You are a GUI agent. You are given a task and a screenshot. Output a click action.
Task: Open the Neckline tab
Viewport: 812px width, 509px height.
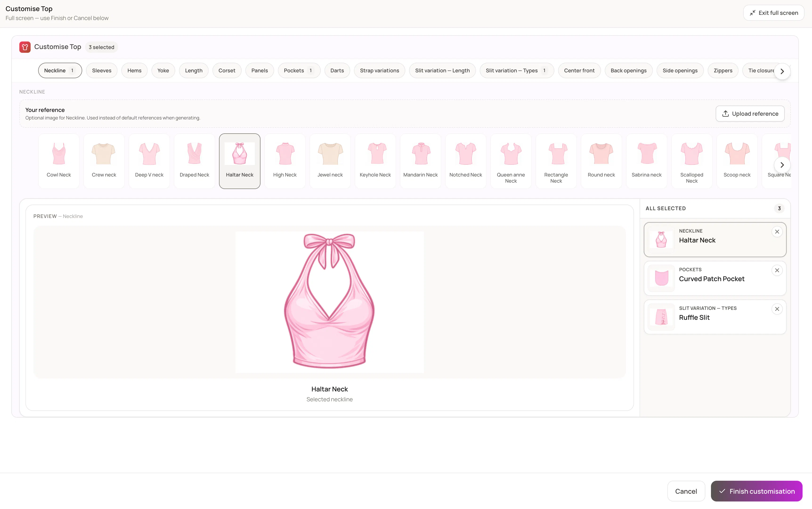[x=60, y=71]
